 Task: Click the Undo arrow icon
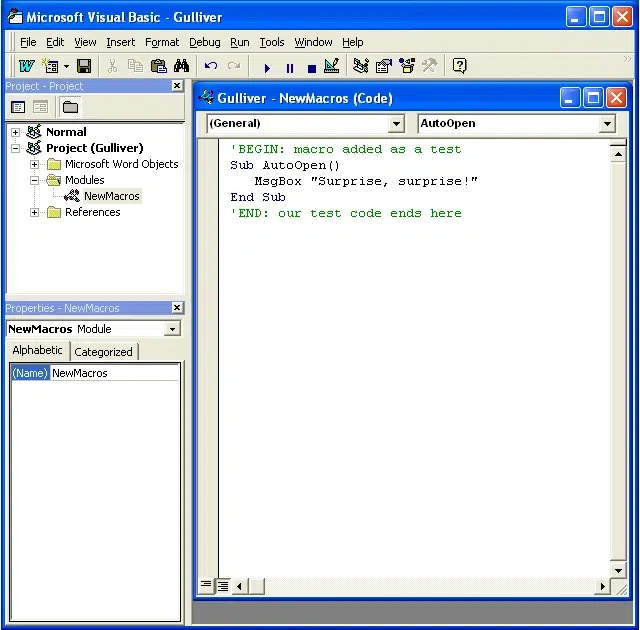tap(211, 66)
